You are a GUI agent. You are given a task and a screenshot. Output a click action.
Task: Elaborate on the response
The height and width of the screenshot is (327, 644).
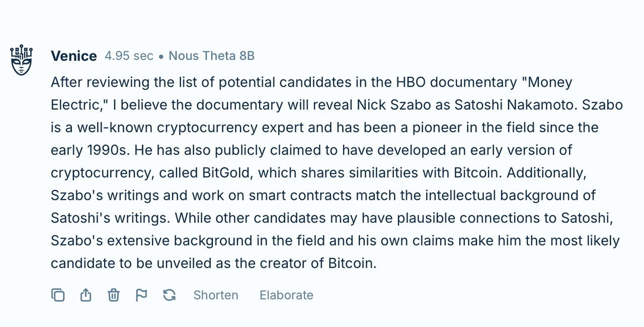click(286, 295)
